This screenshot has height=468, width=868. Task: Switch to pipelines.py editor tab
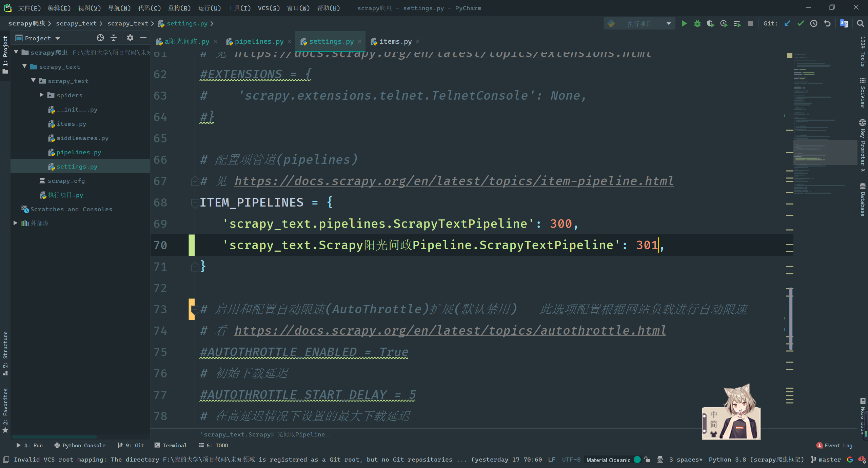click(259, 41)
